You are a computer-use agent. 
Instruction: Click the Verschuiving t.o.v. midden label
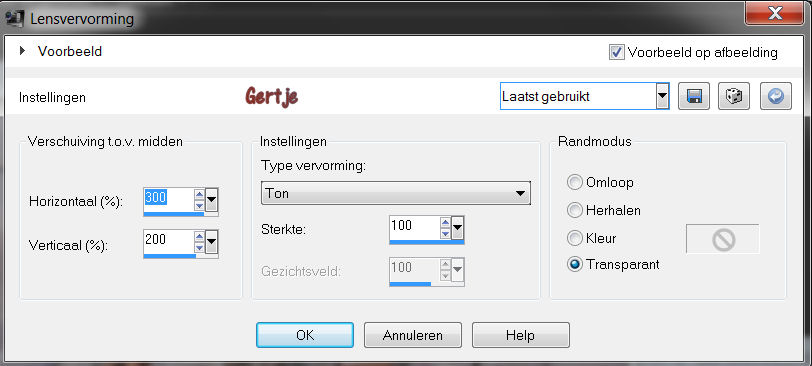pos(105,141)
